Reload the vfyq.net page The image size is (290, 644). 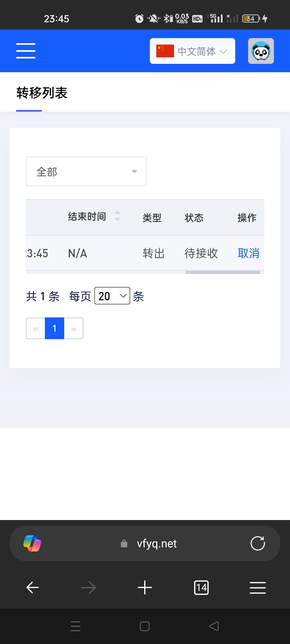click(x=258, y=543)
